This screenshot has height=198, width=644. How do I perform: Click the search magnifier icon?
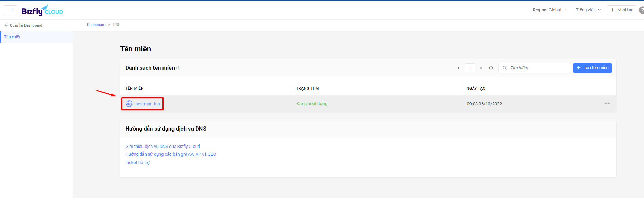pyautogui.click(x=505, y=68)
